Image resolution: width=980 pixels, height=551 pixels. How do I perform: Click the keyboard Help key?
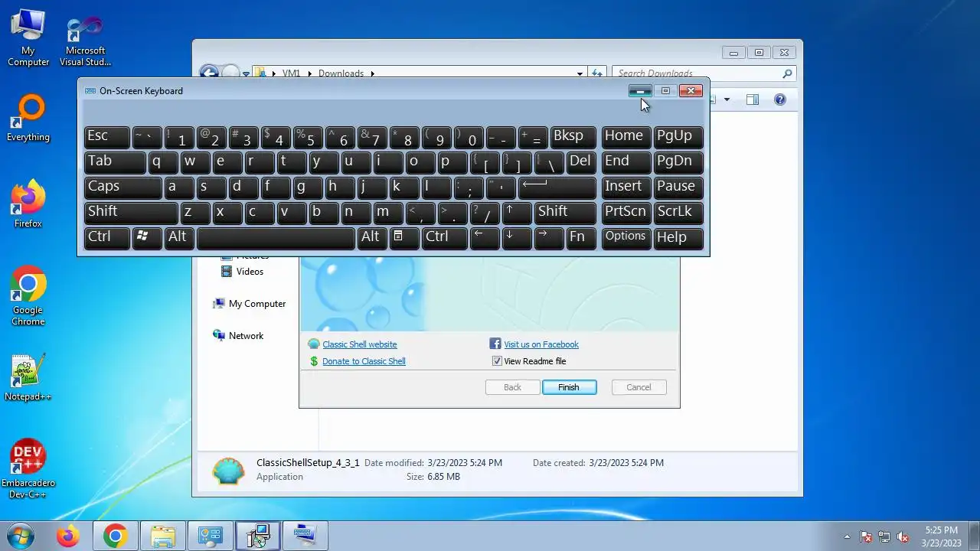(x=678, y=238)
